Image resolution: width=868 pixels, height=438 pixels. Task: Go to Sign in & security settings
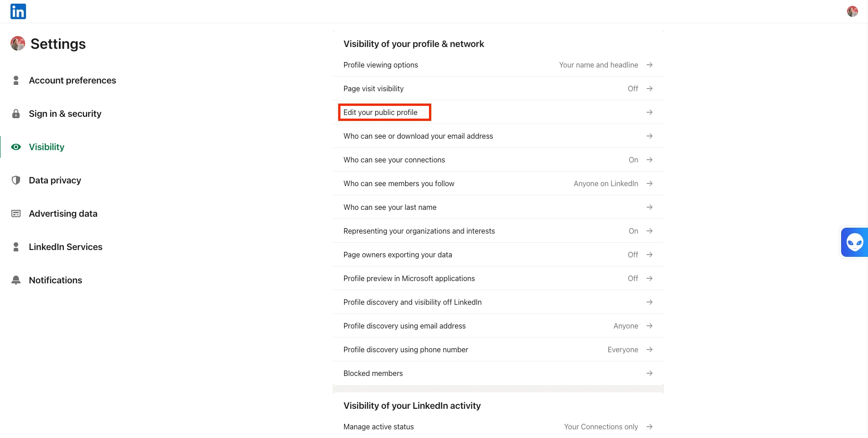coord(65,114)
